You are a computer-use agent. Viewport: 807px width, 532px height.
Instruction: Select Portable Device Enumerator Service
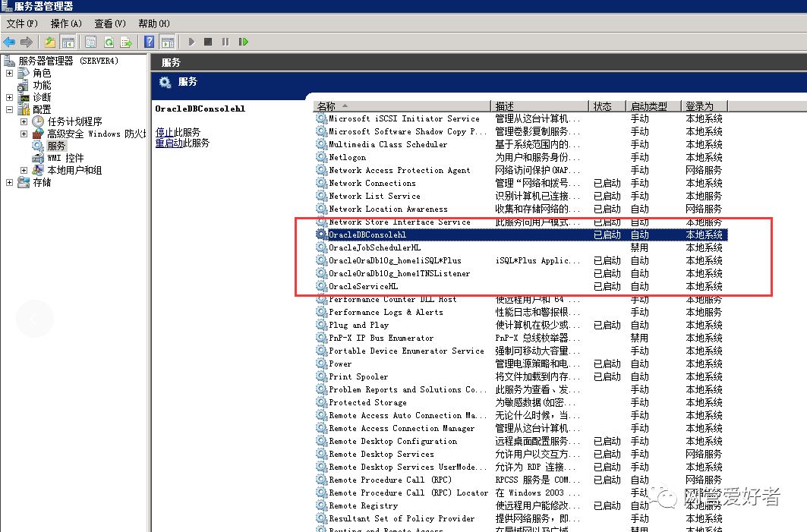point(407,351)
